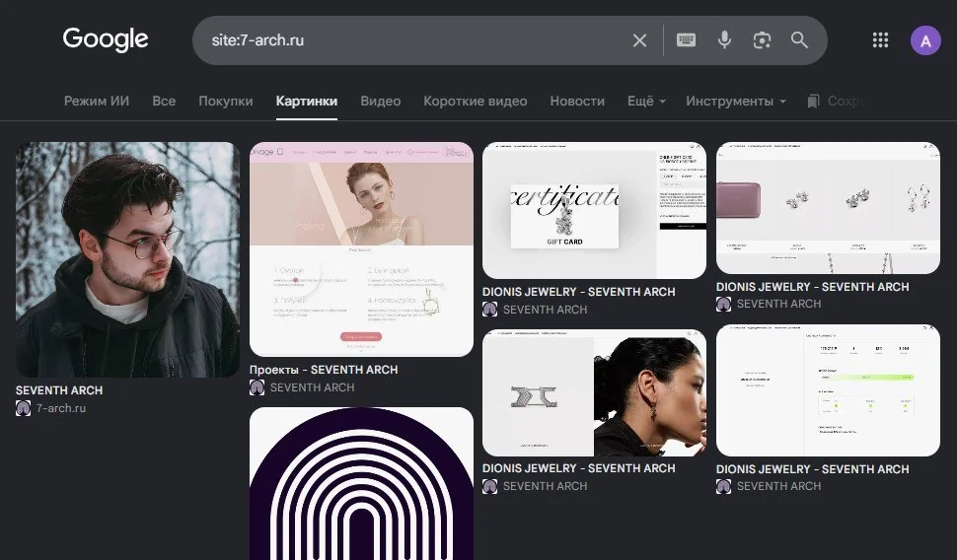Open DIONIS JEWELRY title under gift card image
Screen dimensions: 957x560
pos(578,292)
